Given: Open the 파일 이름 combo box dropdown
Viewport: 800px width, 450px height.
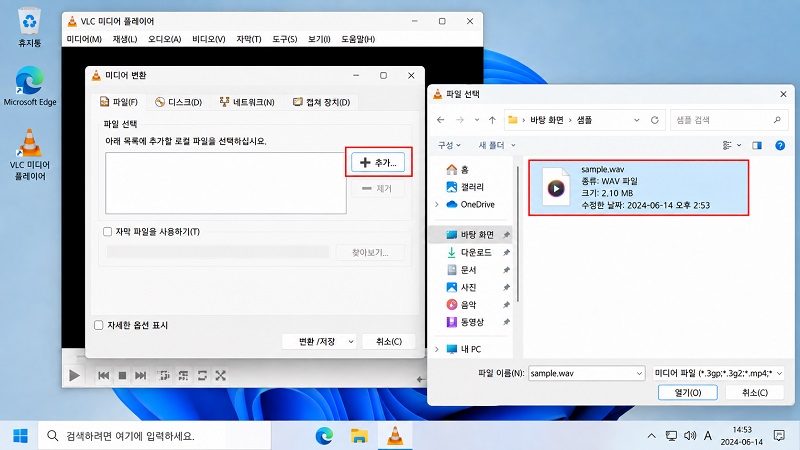Looking at the screenshot, I should pos(639,373).
